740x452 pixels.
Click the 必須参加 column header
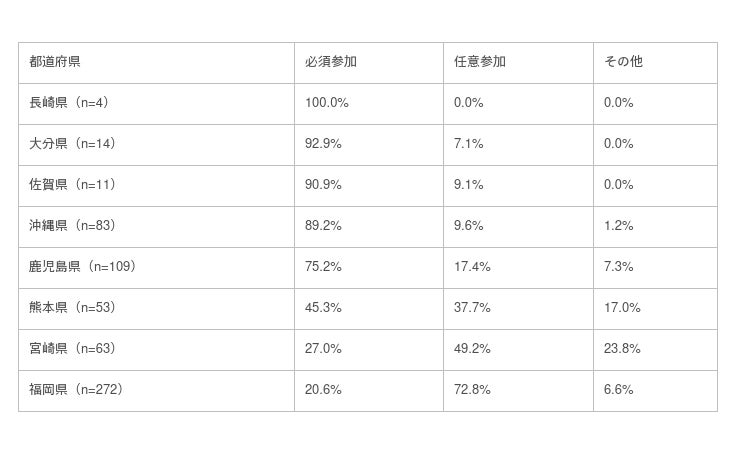pos(331,62)
